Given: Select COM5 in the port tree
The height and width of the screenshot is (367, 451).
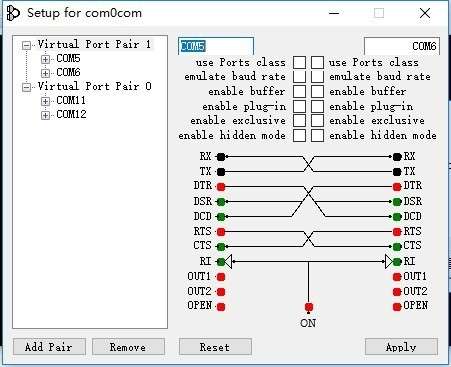Looking at the screenshot, I should coord(68,59).
